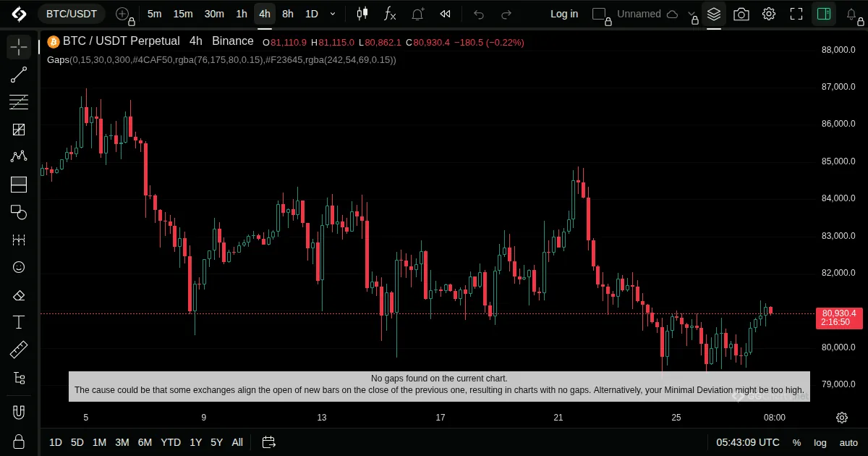The width and height of the screenshot is (868, 456).
Task: Toggle percent scale mode
Action: coord(796,442)
